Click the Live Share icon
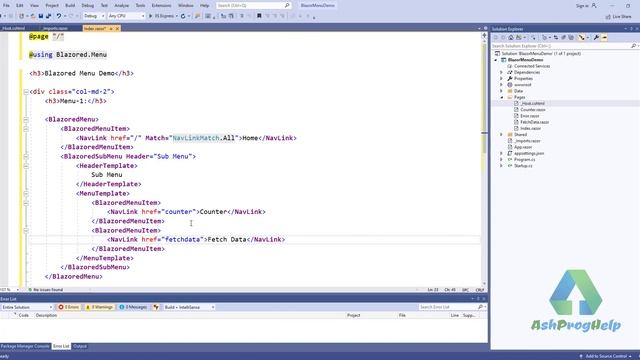Viewport: 640px width, 360px height. coord(608,17)
